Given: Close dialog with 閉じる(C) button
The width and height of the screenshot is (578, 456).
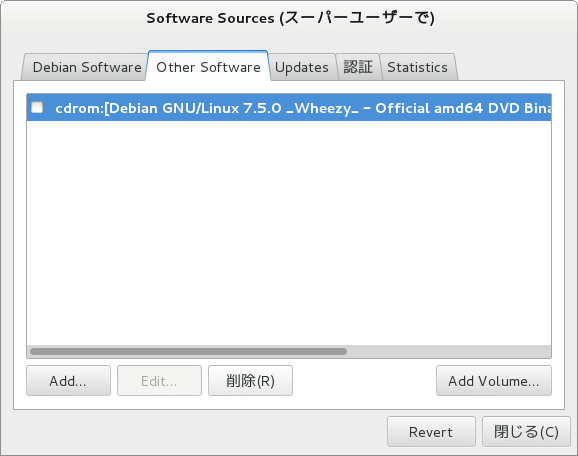Looking at the screenshot, I should pyautogui.click(x=526, y=432).
